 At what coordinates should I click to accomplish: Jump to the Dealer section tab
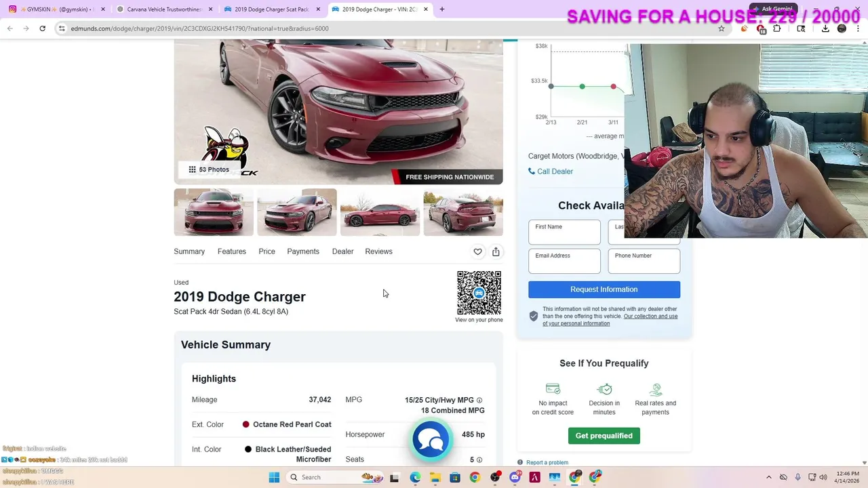tap(342, 251)
